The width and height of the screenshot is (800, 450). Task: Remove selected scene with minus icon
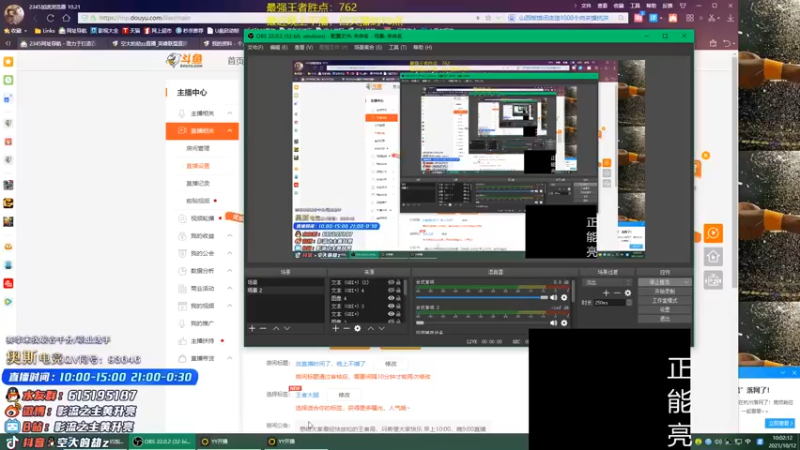pyautogui.click(x=263, y=329)
